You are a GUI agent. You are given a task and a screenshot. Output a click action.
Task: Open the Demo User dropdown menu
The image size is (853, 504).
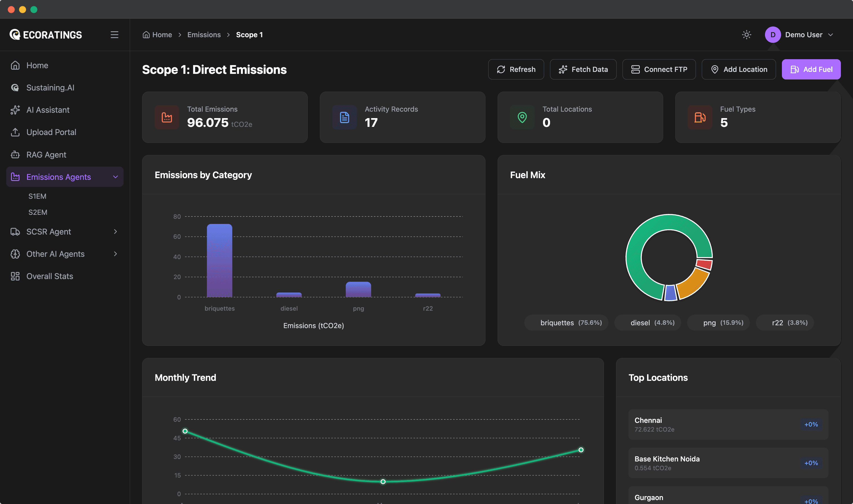click(830, 35)
